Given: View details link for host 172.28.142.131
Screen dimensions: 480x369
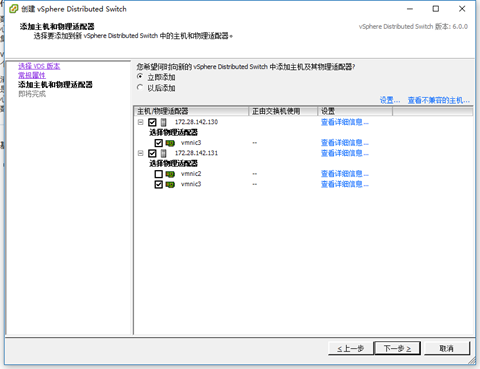Looking at the screenshot, I should click(345, 153).
